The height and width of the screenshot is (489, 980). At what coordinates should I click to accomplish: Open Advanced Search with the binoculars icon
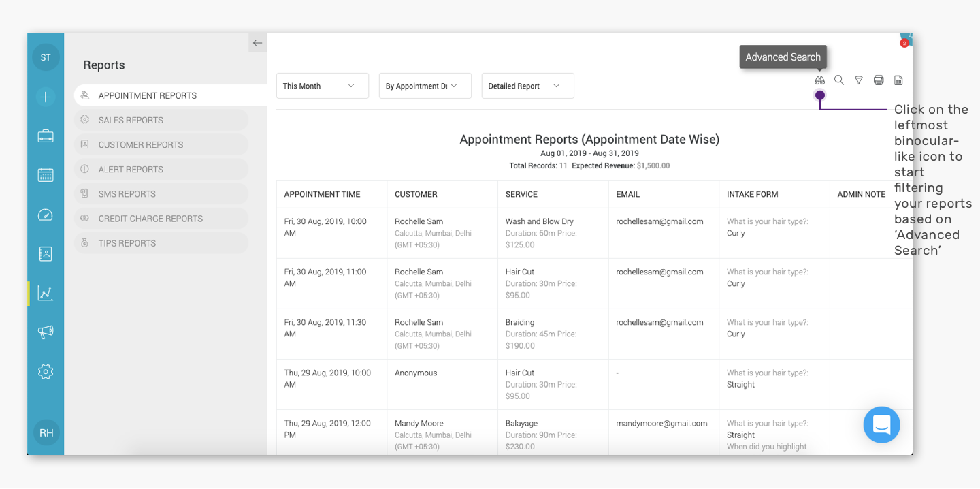pyautogui.click(x=819, y=80)
